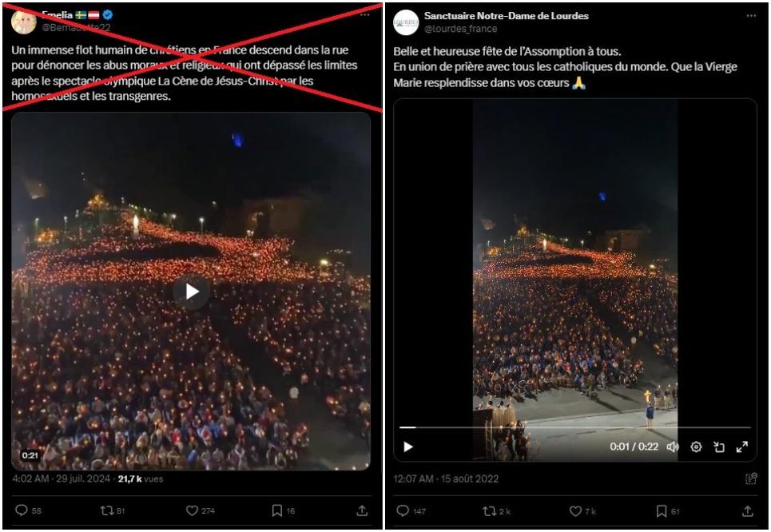Play the left tweet's crowd video
This screenshot has height=532, width=771.
pyautogui.click(x=191, y=292)
